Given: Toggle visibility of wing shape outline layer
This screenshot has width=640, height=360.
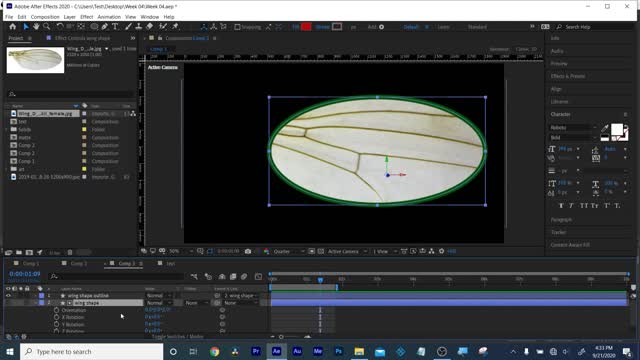Looking at the screenshot, I should click(8, 296).
